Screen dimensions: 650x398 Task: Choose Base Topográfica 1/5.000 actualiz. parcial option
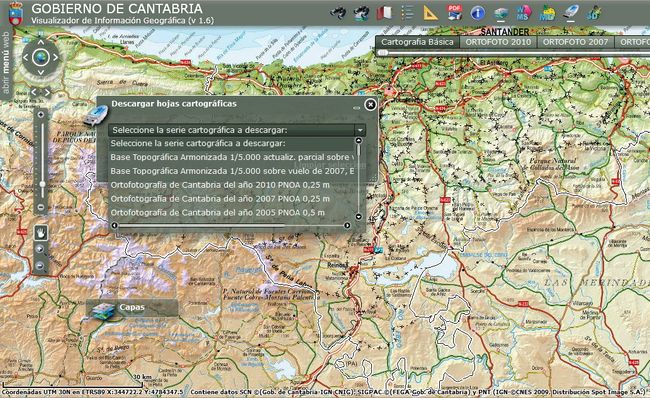point(231,157)
